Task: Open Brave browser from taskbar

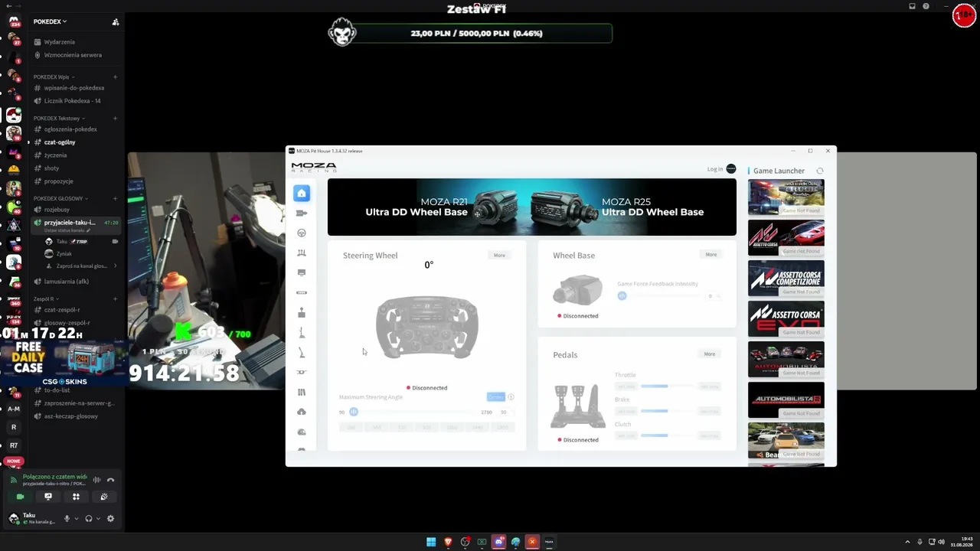Action: tap(448, 543)
